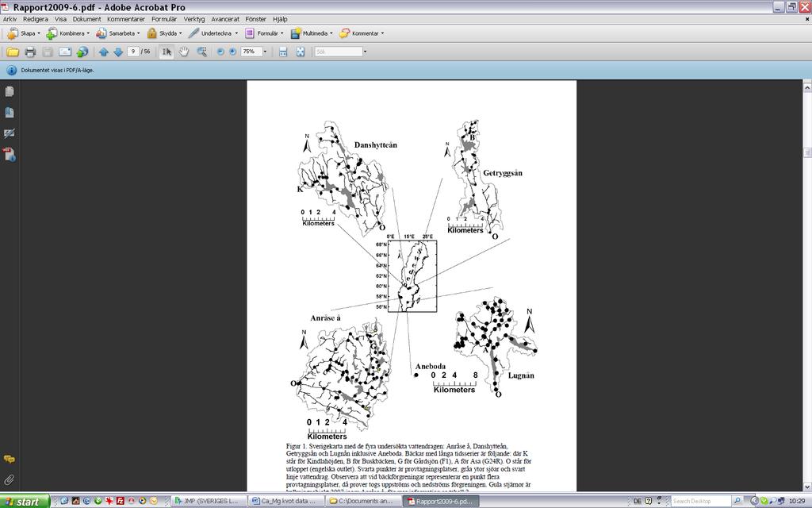812x508 pixels.
Task: Open the Hjälp menu
Action: 280,19
